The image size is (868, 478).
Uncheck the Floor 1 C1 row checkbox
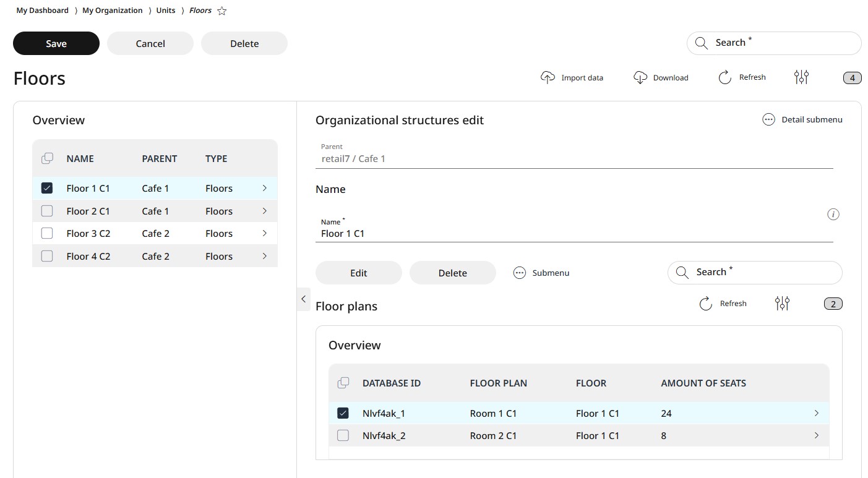[x=47, y=188]
